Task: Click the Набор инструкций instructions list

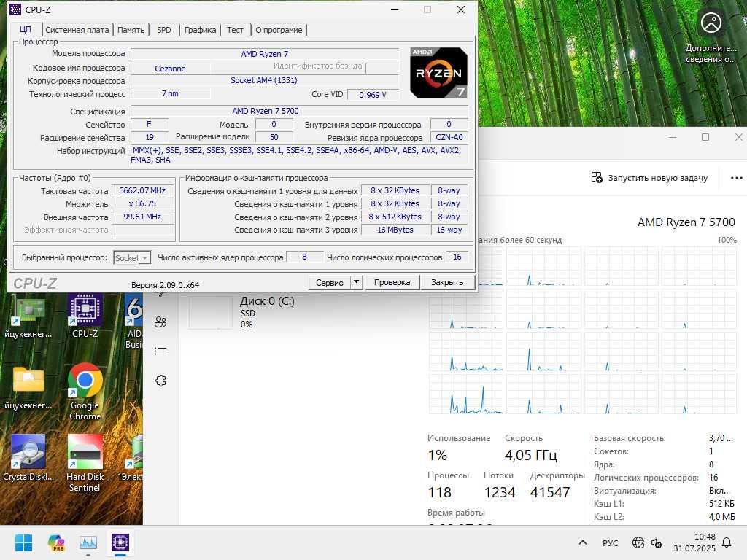Action: (x=299, y=155)
